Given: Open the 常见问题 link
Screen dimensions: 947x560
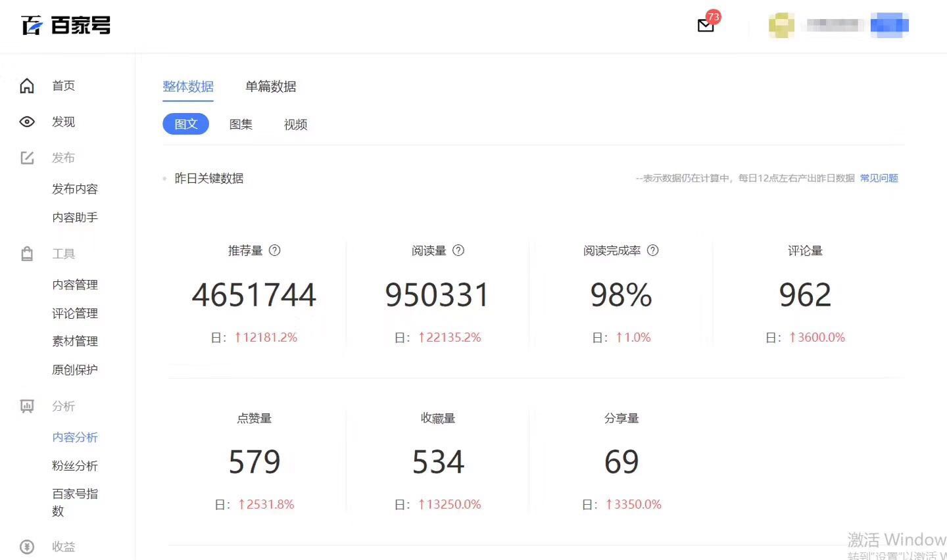Looking at the screenshot, I should click(x=879, y=177).
